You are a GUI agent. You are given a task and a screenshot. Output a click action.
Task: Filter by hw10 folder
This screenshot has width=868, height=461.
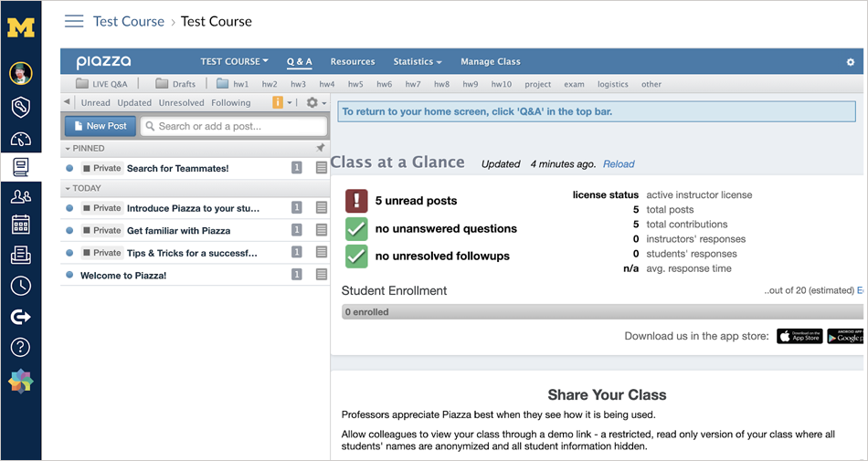point(502,84)
